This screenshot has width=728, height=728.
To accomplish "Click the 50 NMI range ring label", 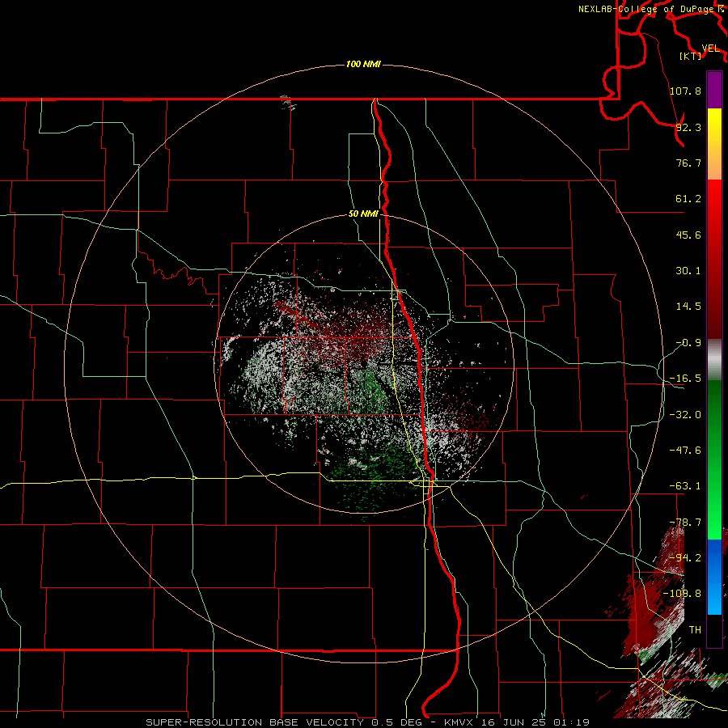I will (x=363, y=214).
